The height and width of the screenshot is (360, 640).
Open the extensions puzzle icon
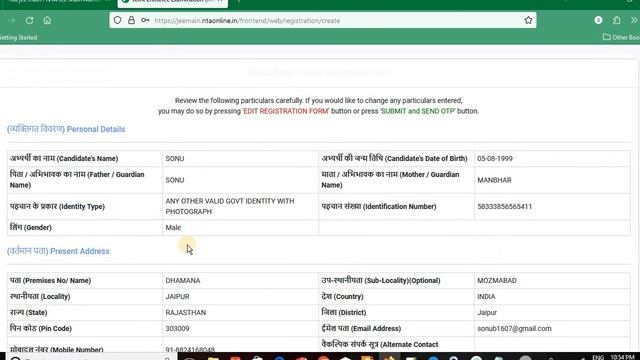(616, 20)
